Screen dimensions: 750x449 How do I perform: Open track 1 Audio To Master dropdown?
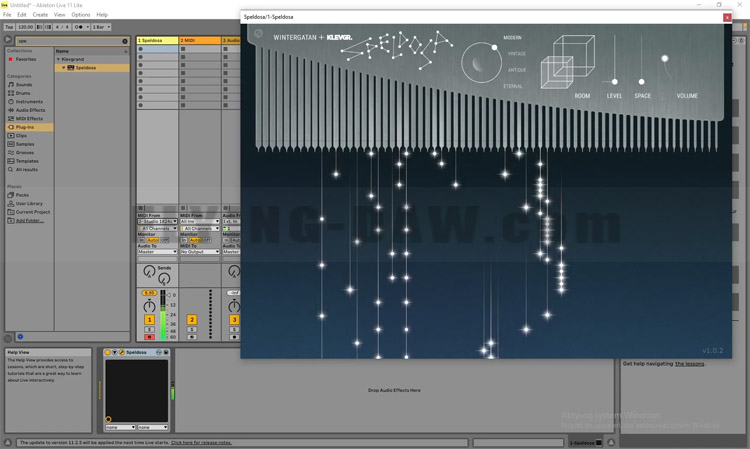(x=157, y=252)
